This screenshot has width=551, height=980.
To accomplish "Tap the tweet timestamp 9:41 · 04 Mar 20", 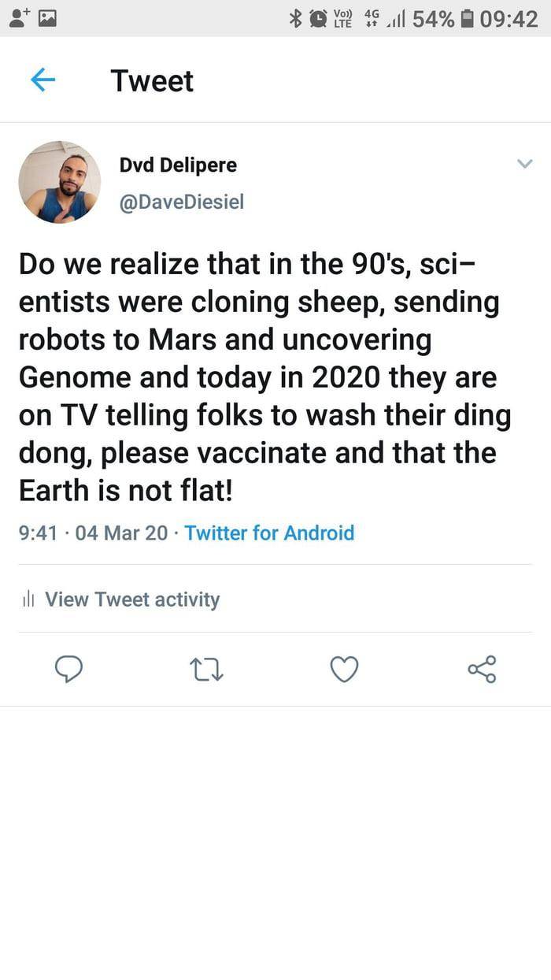I will 93,533.
